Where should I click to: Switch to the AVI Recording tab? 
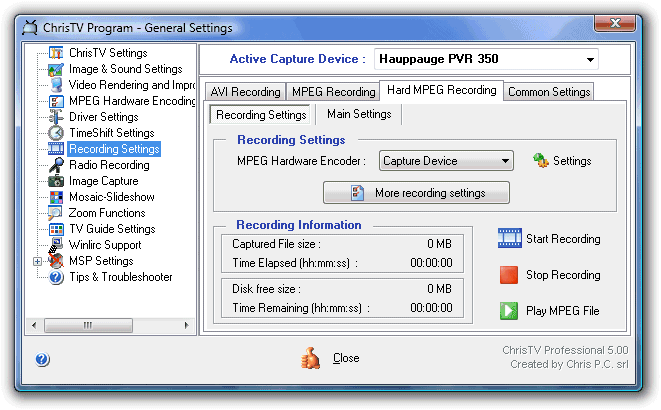pos(245,91)
